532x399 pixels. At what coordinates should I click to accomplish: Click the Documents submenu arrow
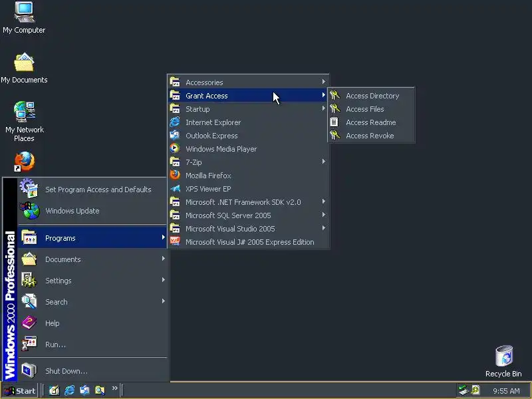[163, 259]
